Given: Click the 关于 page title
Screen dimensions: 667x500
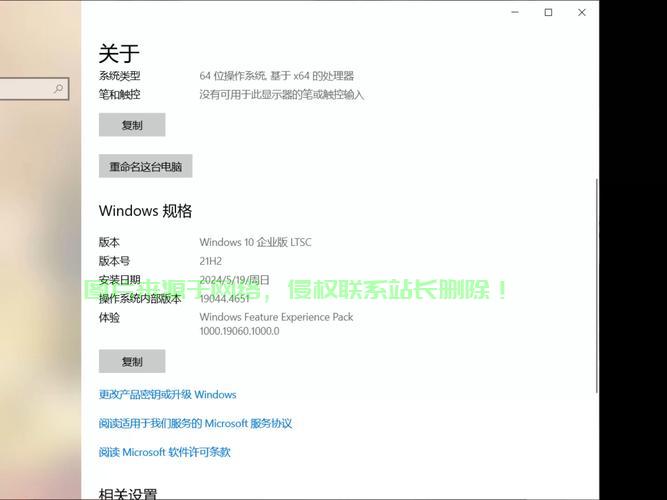Looking at the screenshot, I should (119, 53).
